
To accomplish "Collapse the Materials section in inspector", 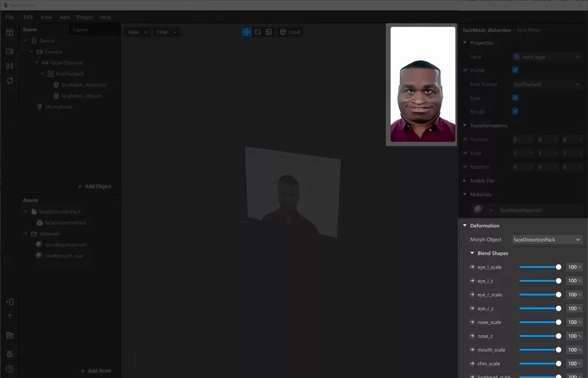I will 465,194.
